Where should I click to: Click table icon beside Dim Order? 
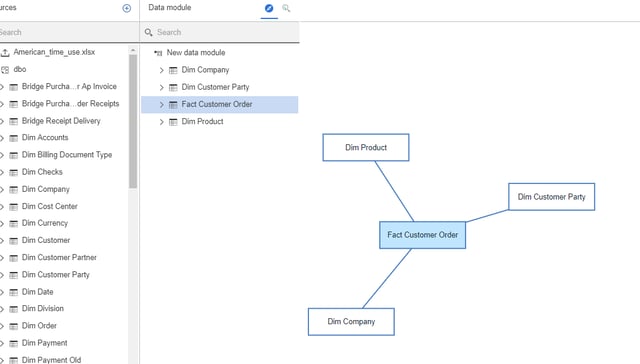pos(13,326)
